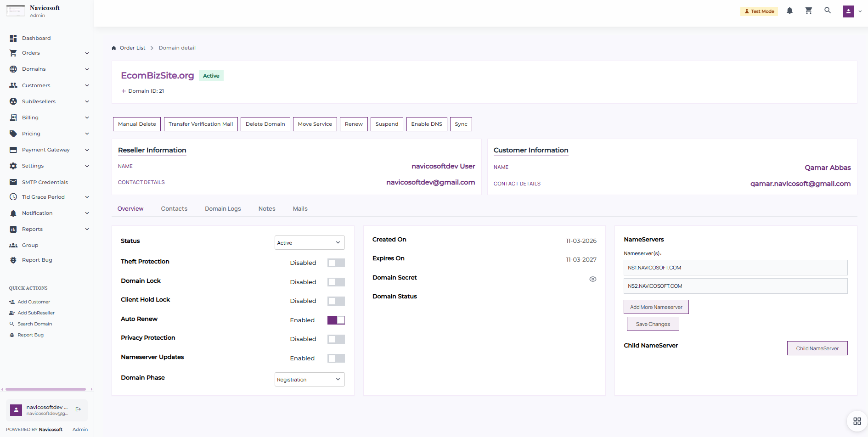
Task: Click the Customers people icon
Action: click(x=13, y=85)
